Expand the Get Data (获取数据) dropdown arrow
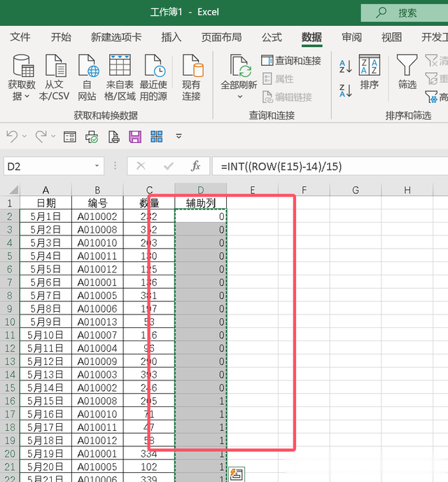This screenshot has width=448, height=482. click(x=27, y=96)
